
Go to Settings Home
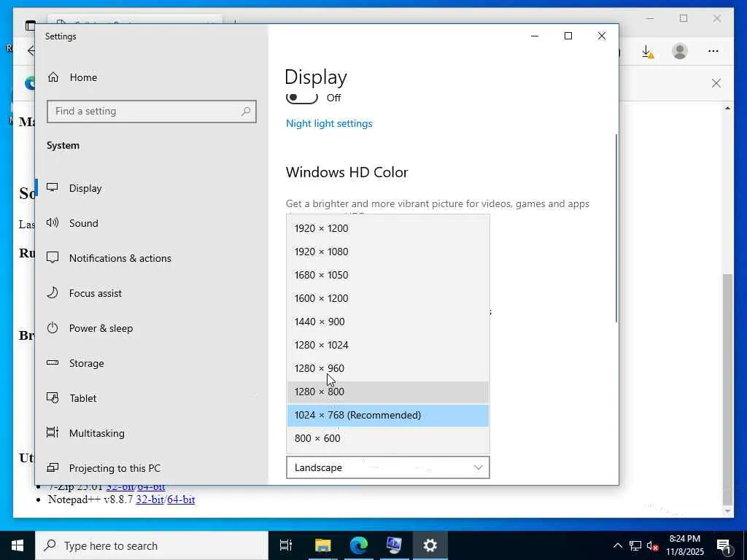tap(72, 77)
